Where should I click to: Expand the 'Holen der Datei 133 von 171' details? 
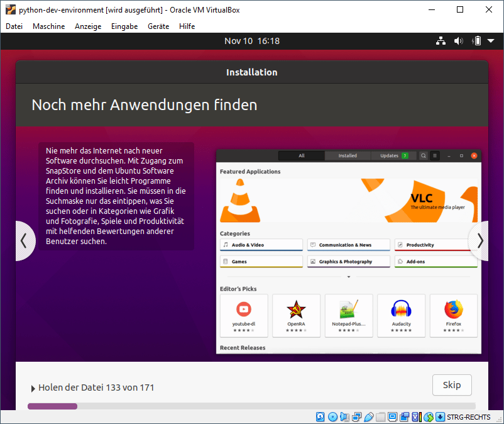pos(33,388)
